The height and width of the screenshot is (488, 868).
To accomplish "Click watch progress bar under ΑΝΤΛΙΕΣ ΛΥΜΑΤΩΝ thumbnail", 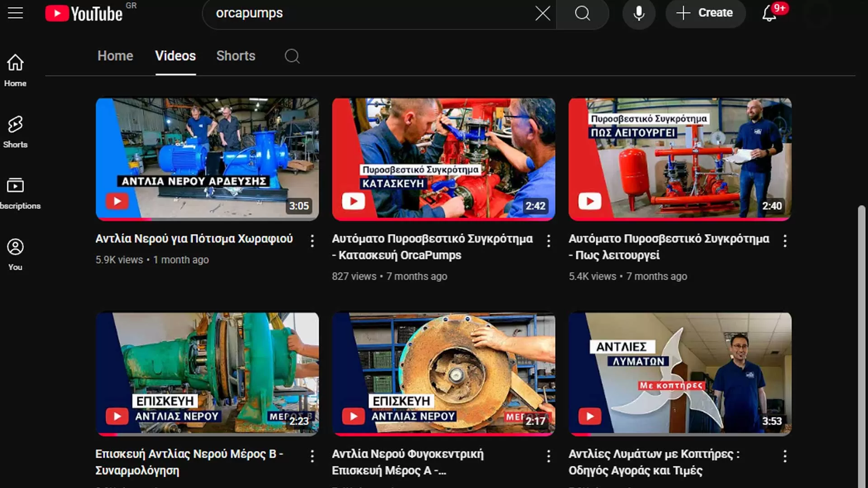I will coord(680,435).
